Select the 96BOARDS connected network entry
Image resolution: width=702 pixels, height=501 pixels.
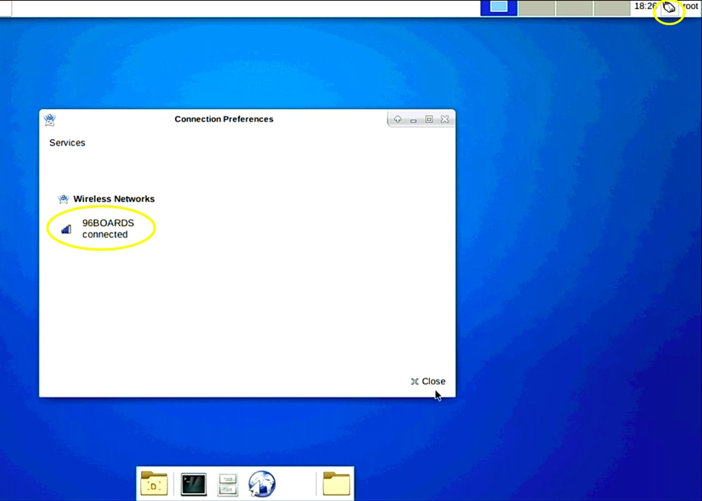107,228
